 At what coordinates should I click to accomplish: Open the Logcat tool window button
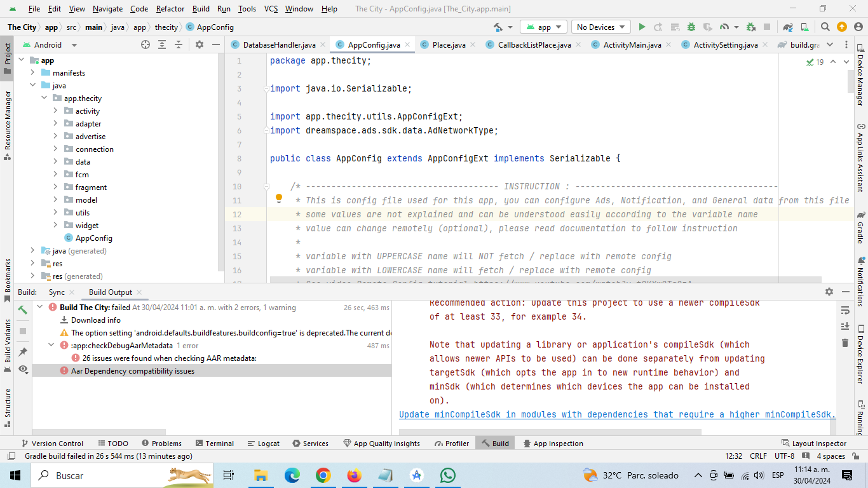(264, 444)
